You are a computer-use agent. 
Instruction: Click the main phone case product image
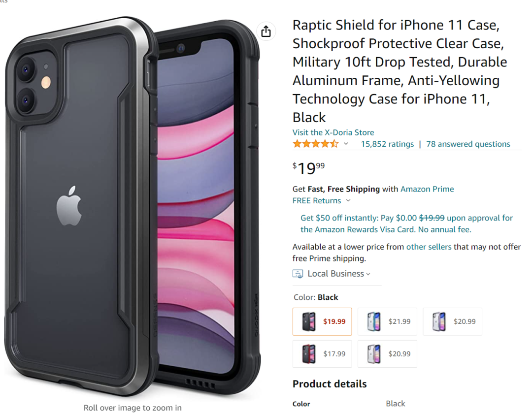132,207
